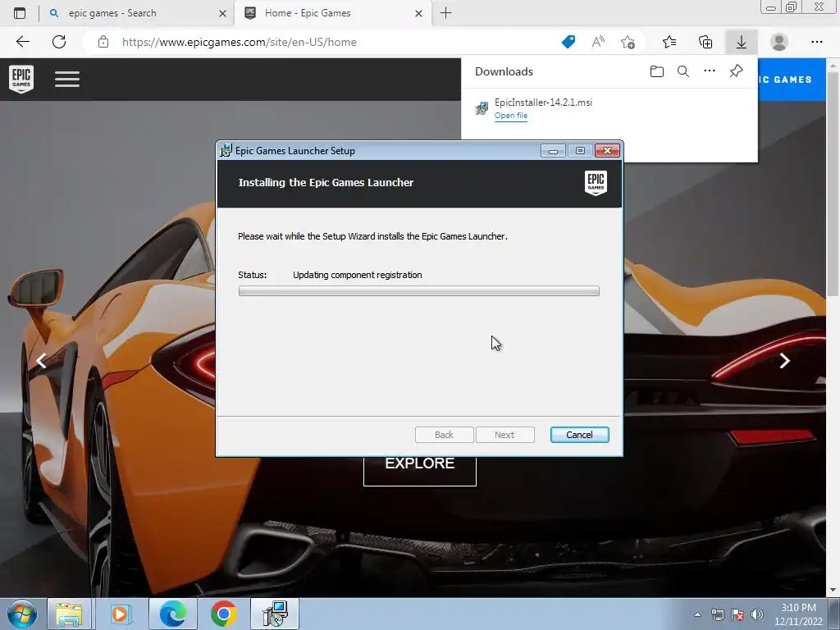
Task: Open the hamburger menu on Epic Games site
Action: pyautogui.click(x=67, y=80)
